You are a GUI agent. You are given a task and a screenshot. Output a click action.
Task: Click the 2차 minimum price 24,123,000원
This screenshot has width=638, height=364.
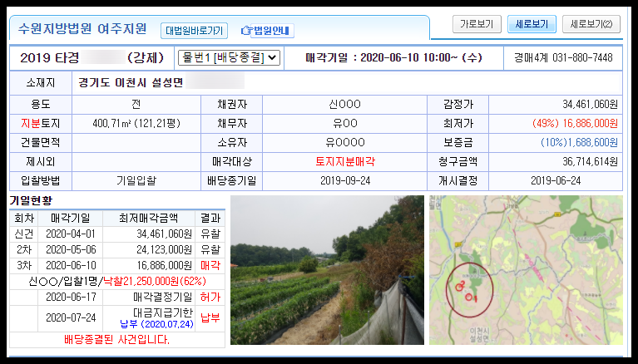(165, 249)
